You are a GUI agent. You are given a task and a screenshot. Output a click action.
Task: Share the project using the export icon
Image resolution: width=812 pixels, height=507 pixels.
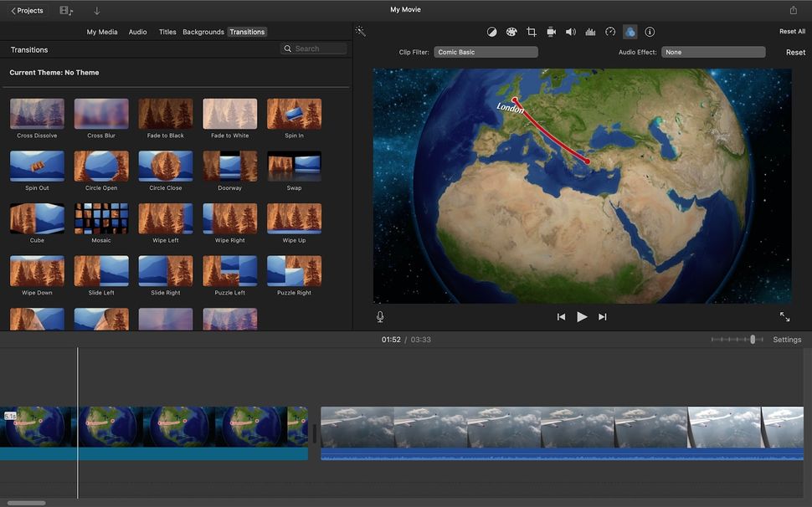coord(792,9)
